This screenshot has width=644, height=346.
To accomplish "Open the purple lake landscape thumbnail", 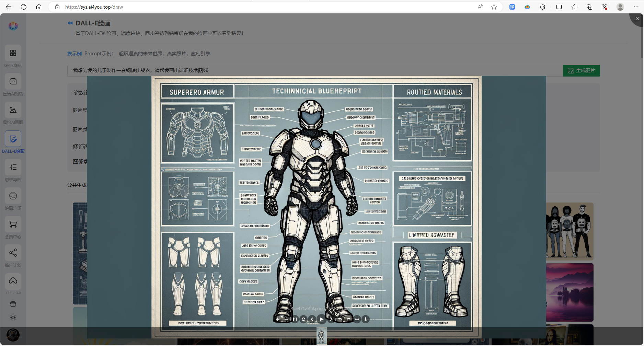I will coord(570,292).
